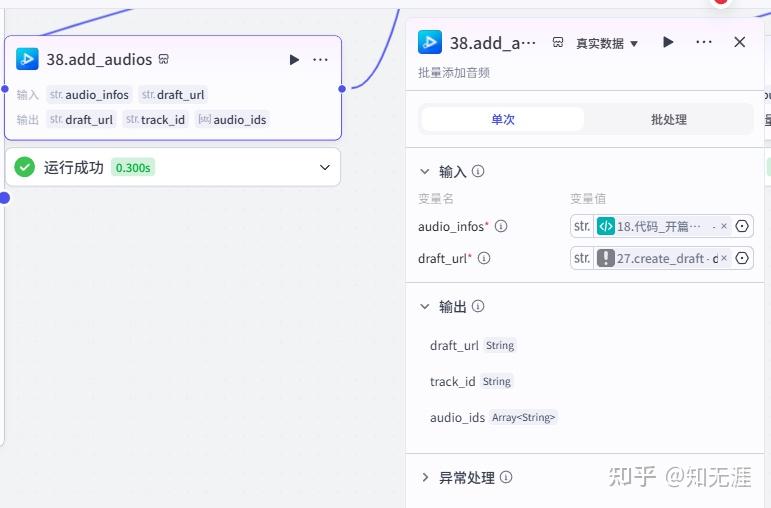Click the badge icon in panel header
Image resolution: width=771 pixels, height=508 pixels.
[558, 42]
